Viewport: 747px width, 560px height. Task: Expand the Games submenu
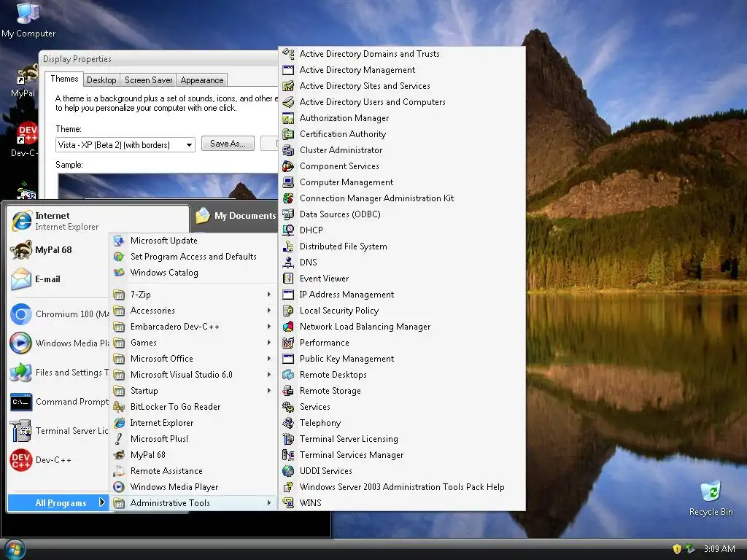point(193,343)
